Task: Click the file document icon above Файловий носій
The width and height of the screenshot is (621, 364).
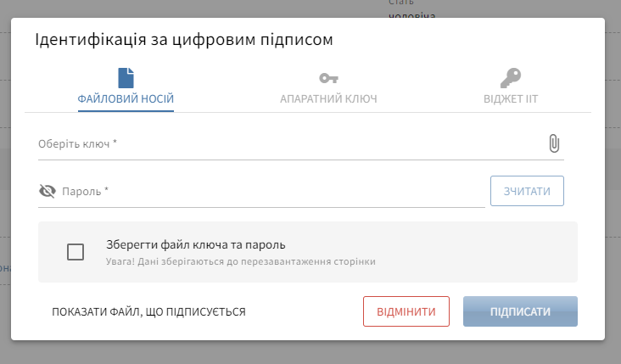Action: [x=126, y=78]
